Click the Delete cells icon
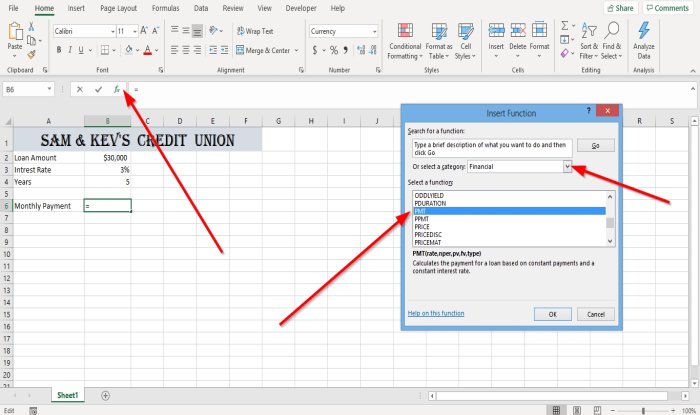The height and width of the screenshot is (415, 700). (x=518, y=30)
